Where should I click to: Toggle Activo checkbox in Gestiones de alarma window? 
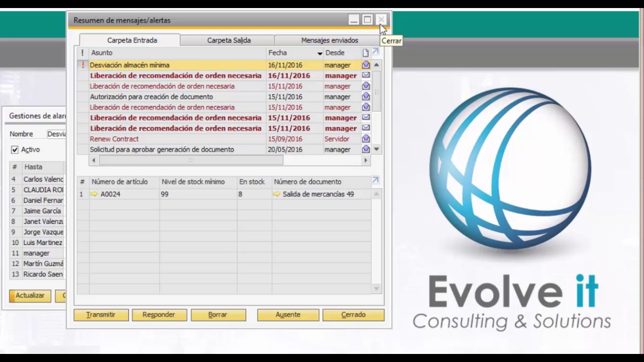(15, 150)
